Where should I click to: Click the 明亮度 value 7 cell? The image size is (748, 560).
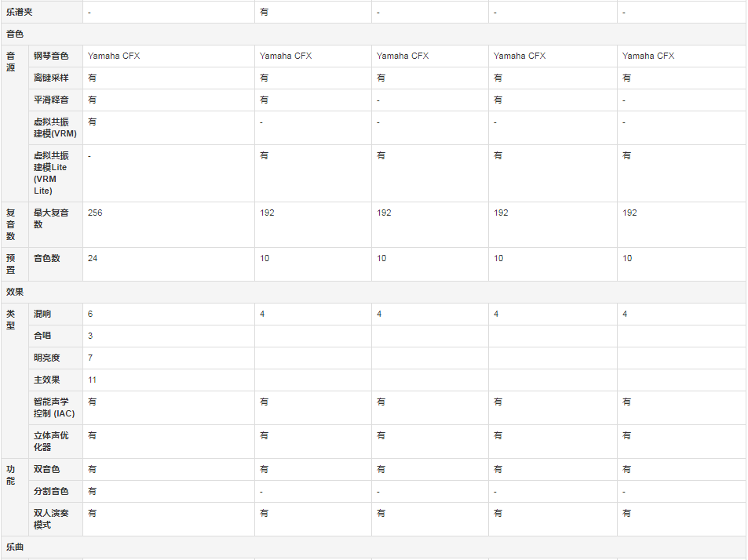[169, 358]
